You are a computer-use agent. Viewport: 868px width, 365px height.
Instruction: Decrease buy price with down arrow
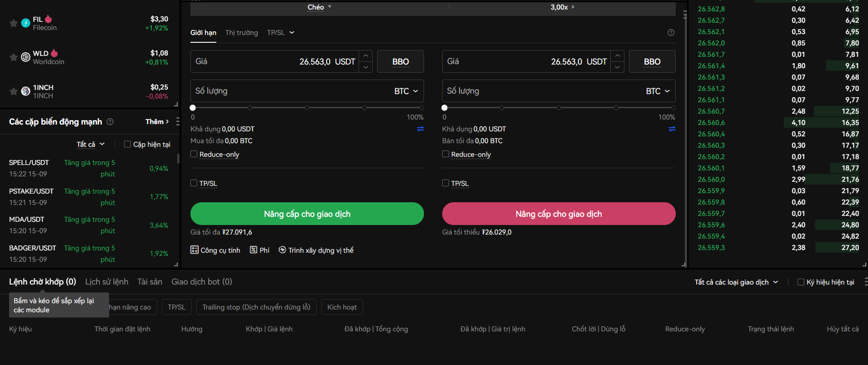(x=366, y=67)
